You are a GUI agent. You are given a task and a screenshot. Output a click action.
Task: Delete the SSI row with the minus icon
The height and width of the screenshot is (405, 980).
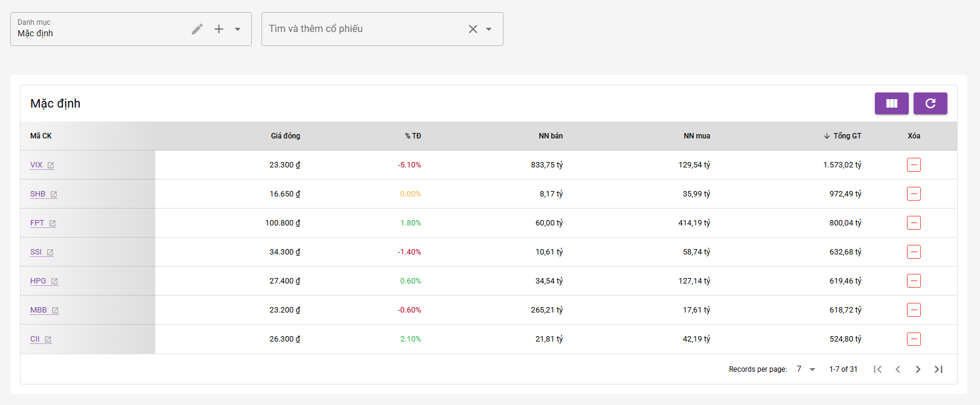pos(914,252)
